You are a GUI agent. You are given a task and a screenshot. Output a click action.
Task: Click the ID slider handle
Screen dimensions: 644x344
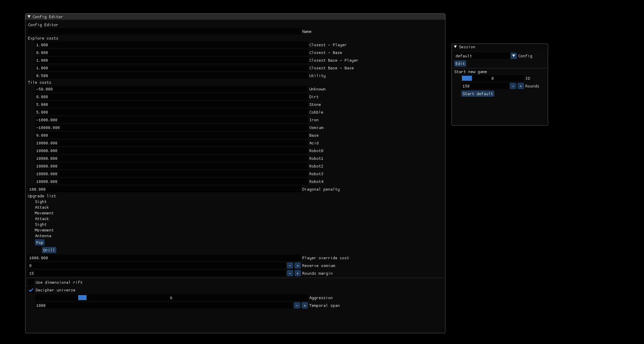pyautogui.click(x=467, y=78)
